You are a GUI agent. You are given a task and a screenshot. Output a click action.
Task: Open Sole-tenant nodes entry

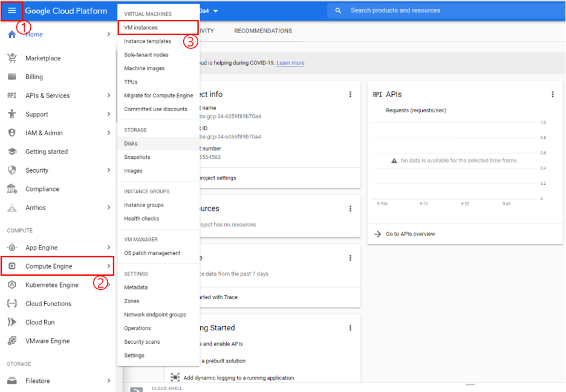[x=146, y=55]
